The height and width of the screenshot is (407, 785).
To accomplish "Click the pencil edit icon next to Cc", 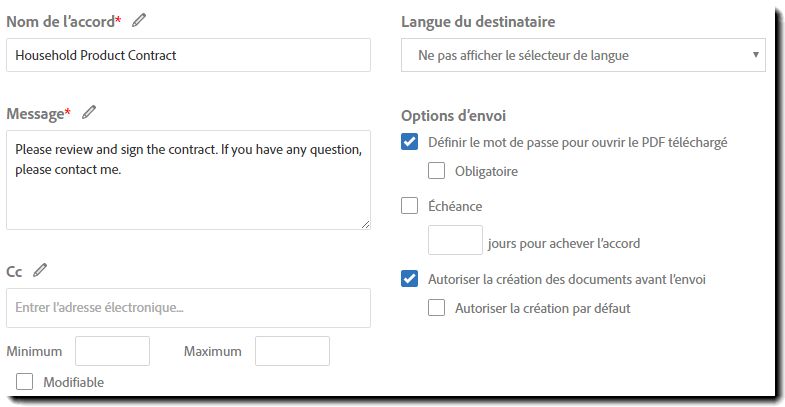I will (x=40, y=270).
